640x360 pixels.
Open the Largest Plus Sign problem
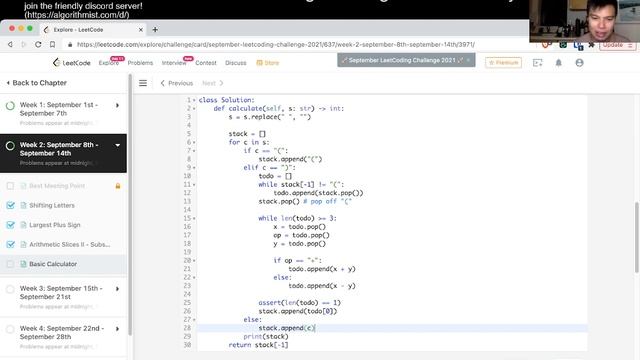point(55,225)
